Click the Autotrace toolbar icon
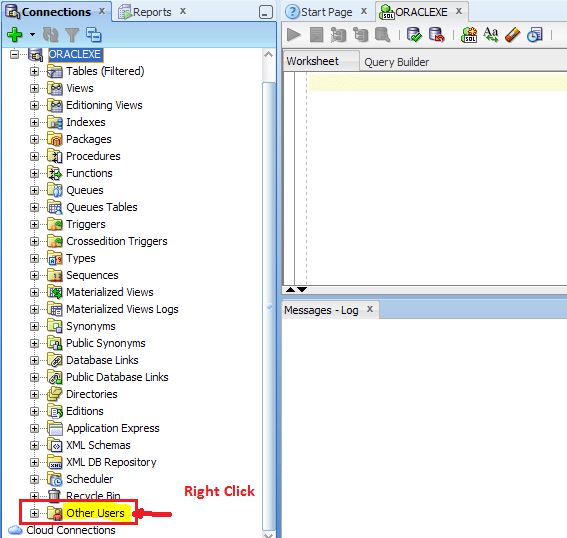The image size is (567, 538). [x=361, y=35]
